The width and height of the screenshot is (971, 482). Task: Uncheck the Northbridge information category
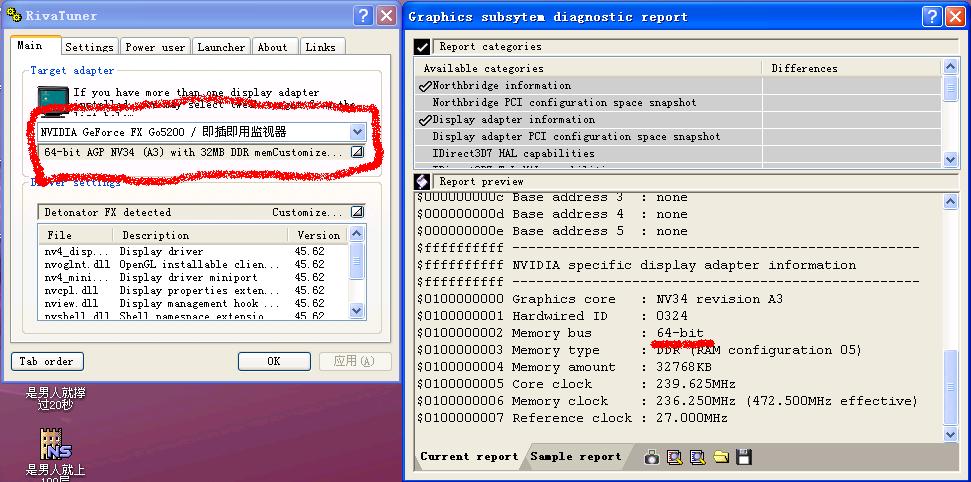425,86
